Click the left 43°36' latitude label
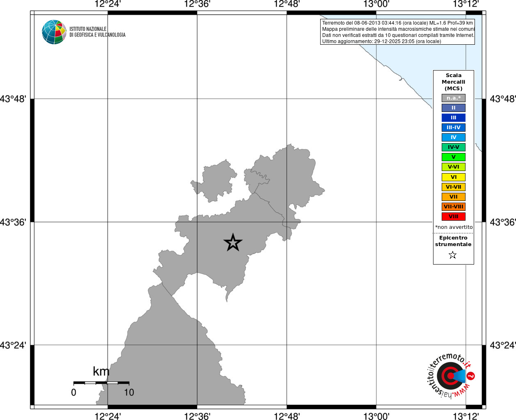This screenshot has height=420, width=516. pyautogui.click(x=13, y=222)
